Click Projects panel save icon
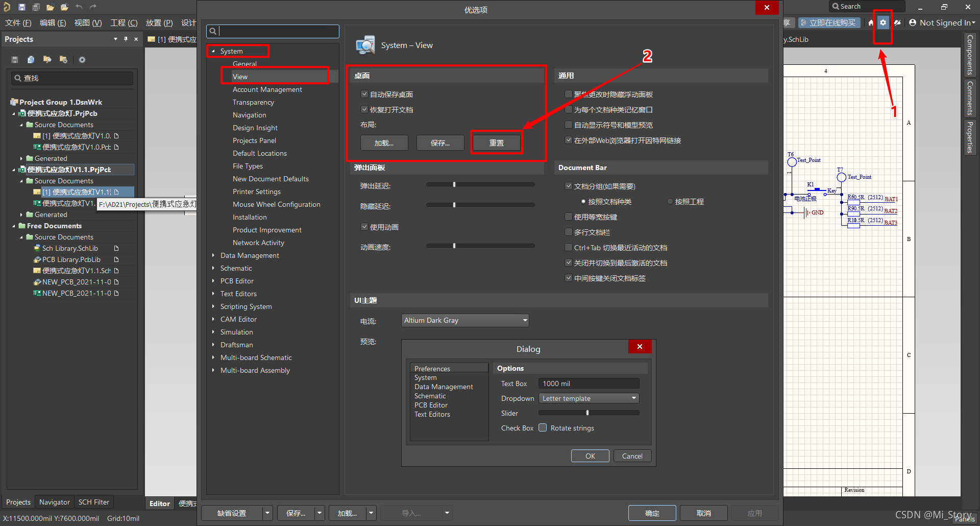 point(15,60)
